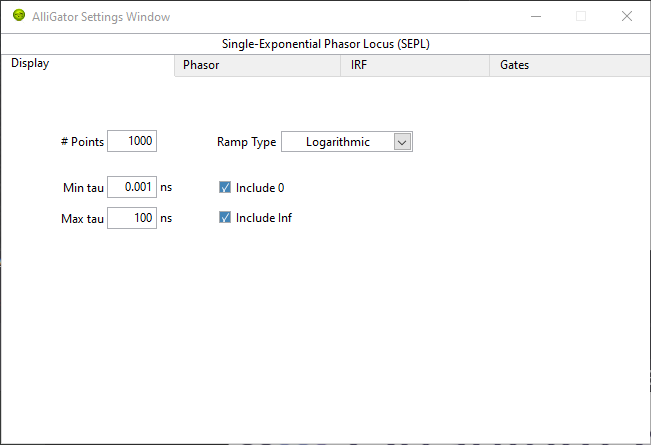Select the Logarithmic ramp type box
The image size is (651, 445).
(347, 142)
